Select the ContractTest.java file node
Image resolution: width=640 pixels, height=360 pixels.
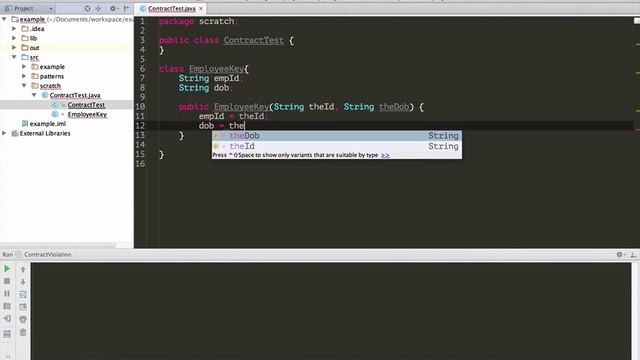pos(75,95)
